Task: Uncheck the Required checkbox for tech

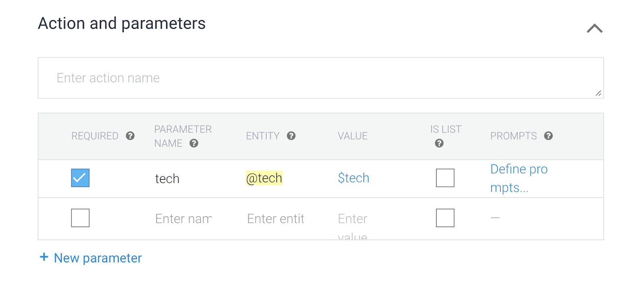Action: (x=80, y=178)
